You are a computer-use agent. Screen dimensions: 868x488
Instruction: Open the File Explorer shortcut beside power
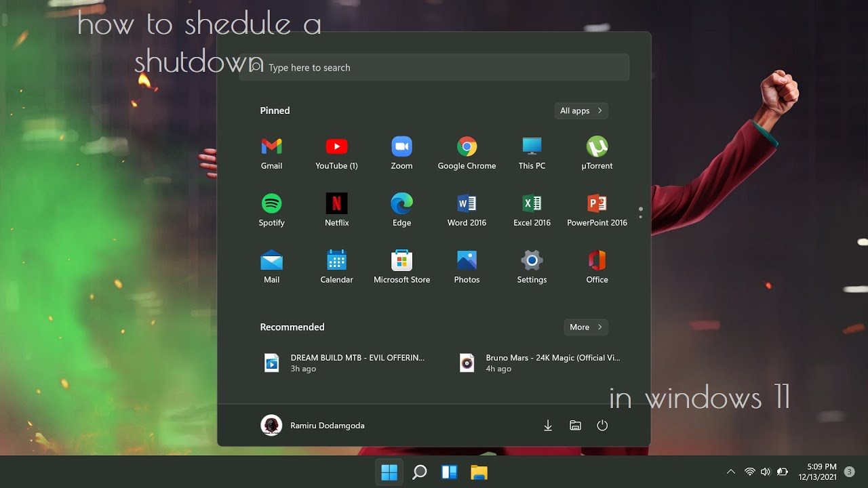575,426
